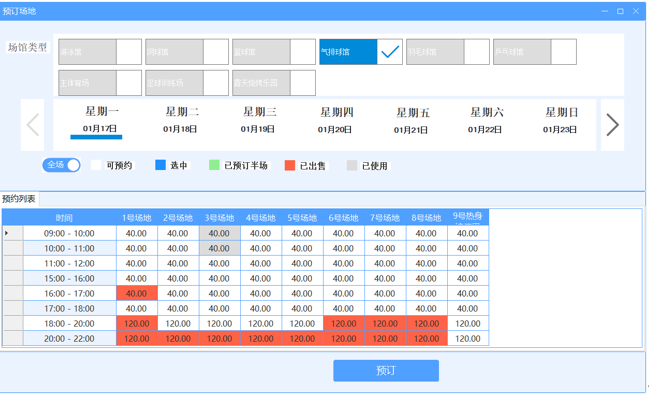Select 1号场地 slot at 09:00 - 10:00
The image size is (649, 396).
click(x=137, y=233)
